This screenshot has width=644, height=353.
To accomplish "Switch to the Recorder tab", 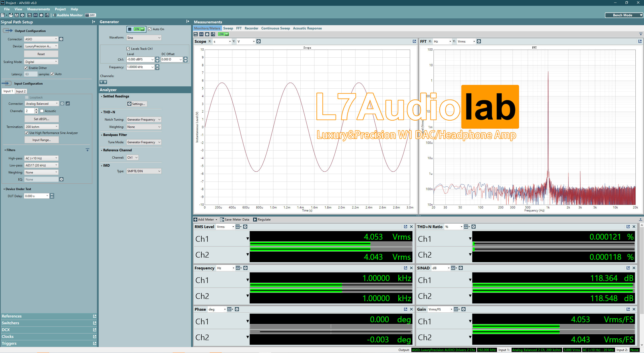I will pos(252,28).
